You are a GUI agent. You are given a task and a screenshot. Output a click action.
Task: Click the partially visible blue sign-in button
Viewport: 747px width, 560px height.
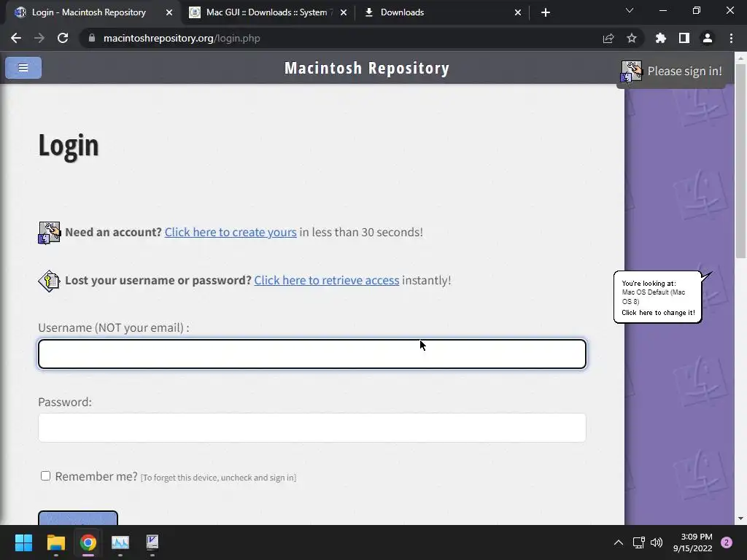pyautogui.click(x=78, y=518)
